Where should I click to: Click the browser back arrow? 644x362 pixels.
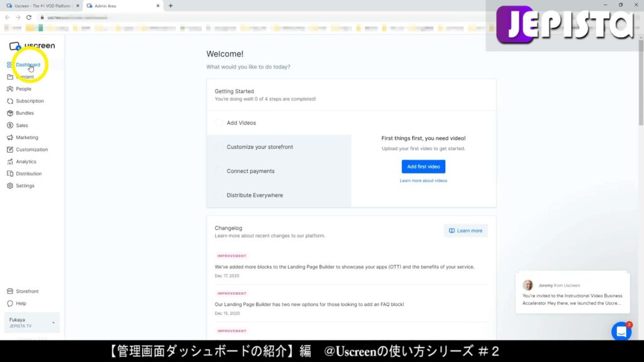[8, 17]
